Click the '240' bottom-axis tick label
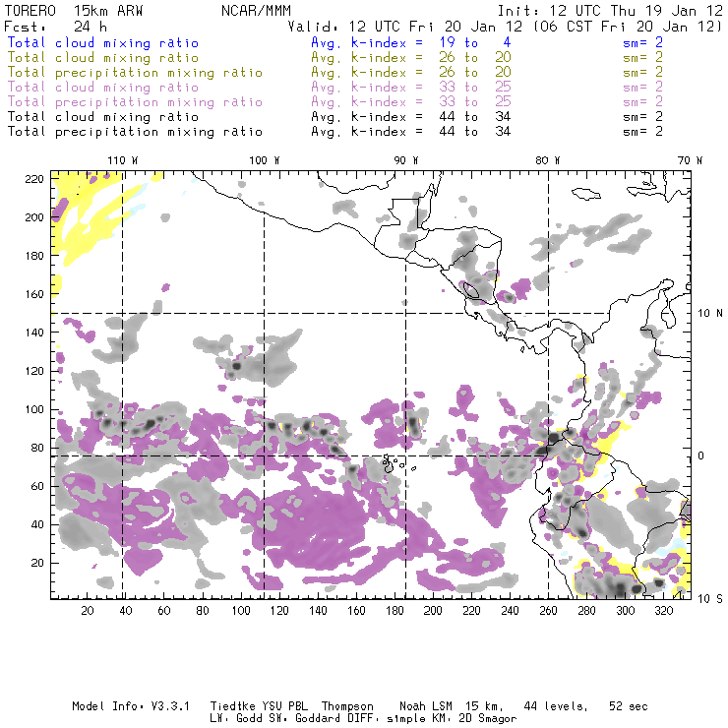The width and height of the screenshot is (728, 728). tap(510, 611)
